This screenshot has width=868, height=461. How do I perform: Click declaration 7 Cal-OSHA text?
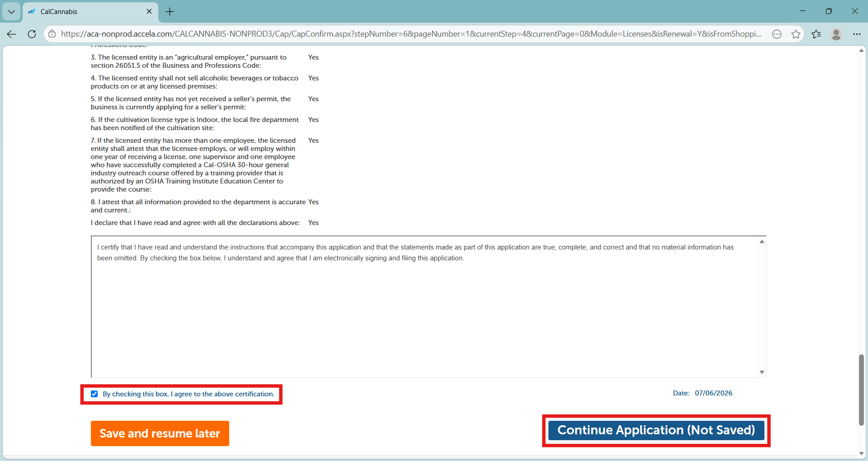tap(193, 165)
